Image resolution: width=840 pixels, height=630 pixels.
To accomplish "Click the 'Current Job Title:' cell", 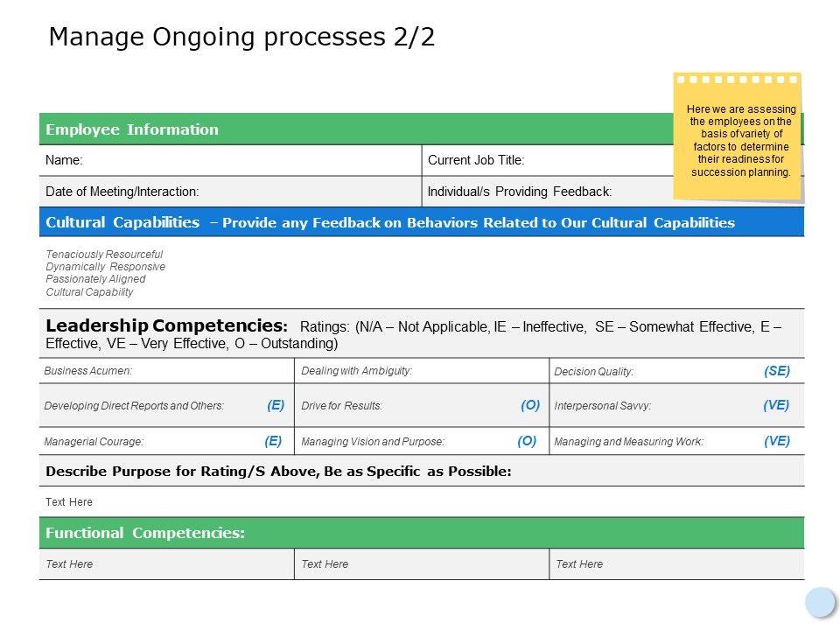I will click(612, 160).
